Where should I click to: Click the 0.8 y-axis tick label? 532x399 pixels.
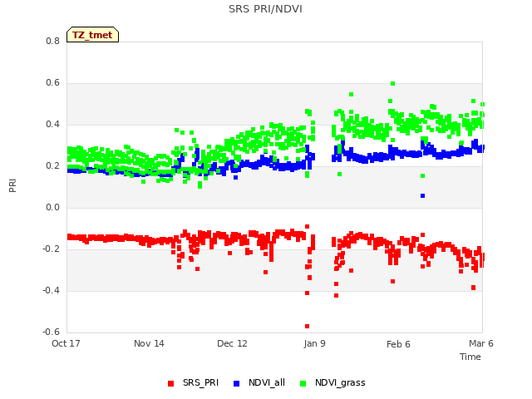52,41
